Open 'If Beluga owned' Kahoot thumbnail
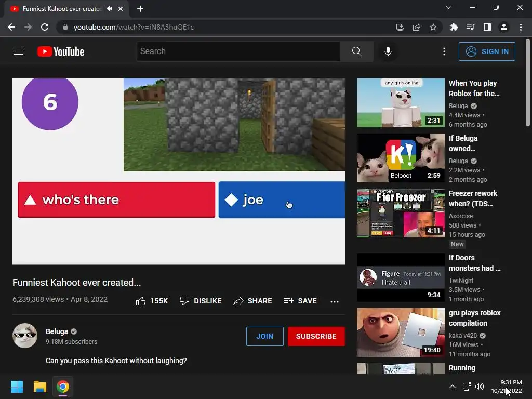The image size is (532, 399). (x=401, y=158)
